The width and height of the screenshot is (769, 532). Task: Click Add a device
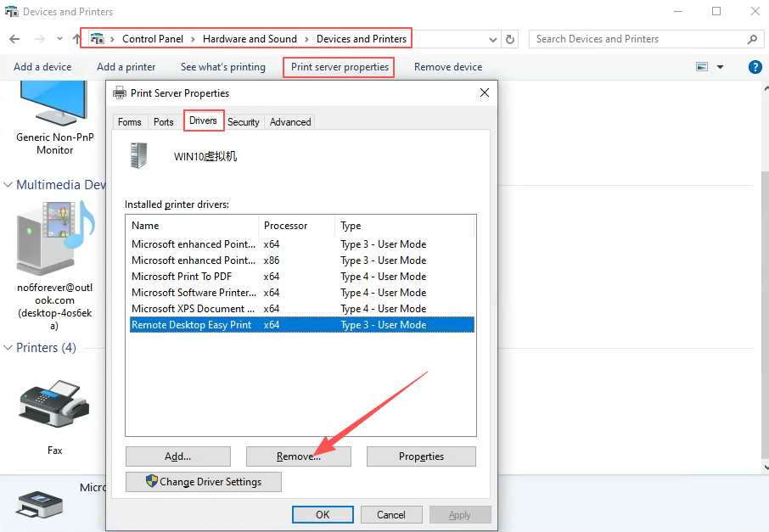point(42,67)
